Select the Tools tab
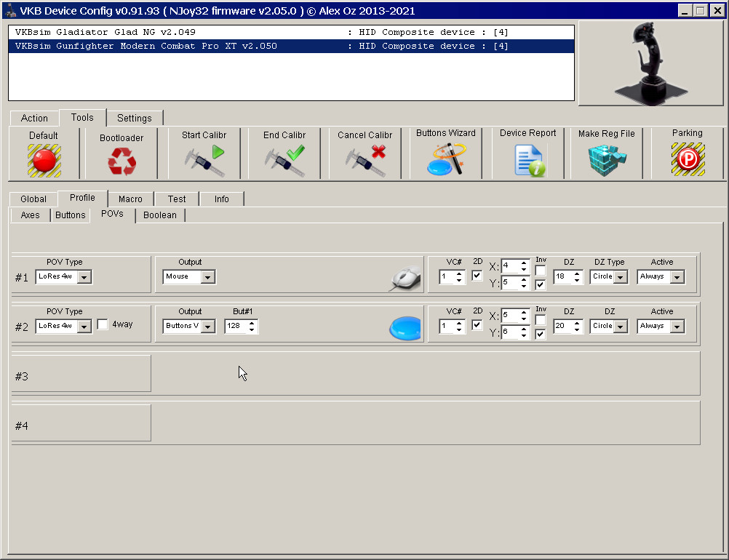 click(x=82, y=118)
